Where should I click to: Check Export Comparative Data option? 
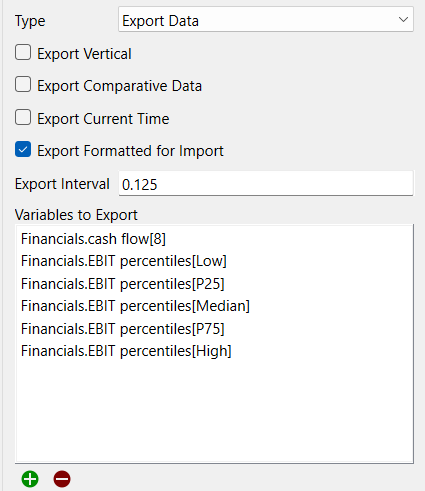click(23, 84)
